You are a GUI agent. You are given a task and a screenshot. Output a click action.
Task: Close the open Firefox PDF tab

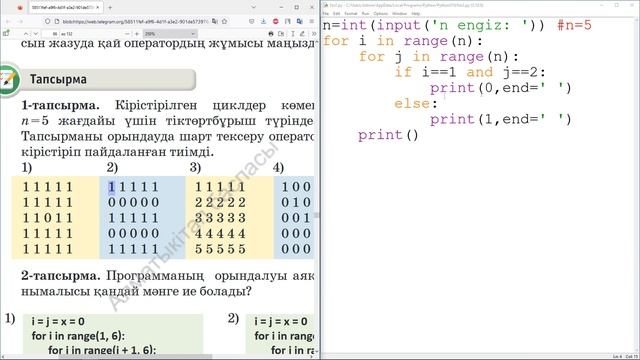tap(98, 7)
